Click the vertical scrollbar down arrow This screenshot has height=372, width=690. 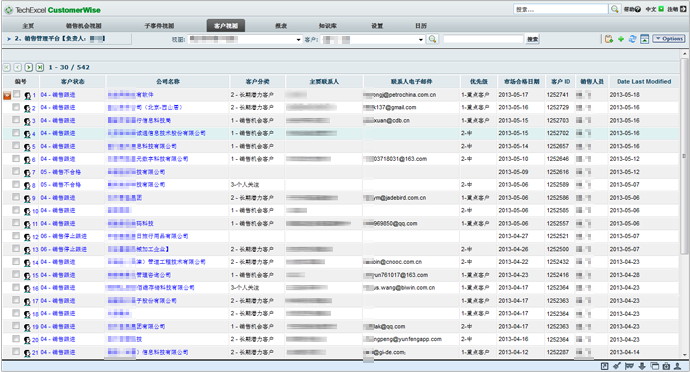click(x=685, y=354)
